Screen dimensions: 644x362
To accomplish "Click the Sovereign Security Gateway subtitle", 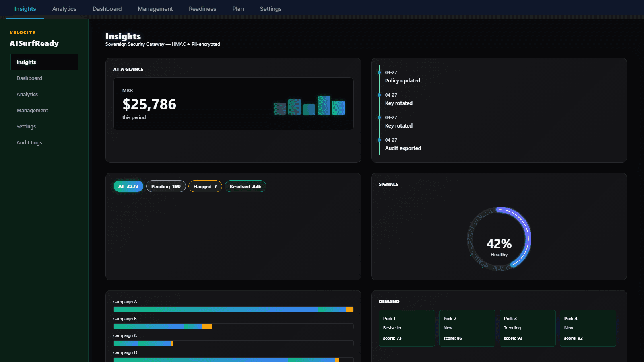I will tap(163, 44).
